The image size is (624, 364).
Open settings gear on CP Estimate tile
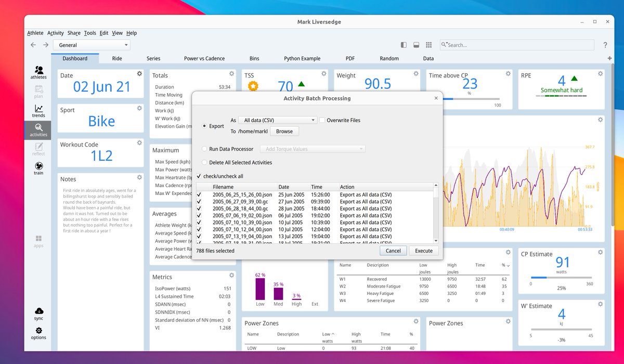click(x=601, y=252)
